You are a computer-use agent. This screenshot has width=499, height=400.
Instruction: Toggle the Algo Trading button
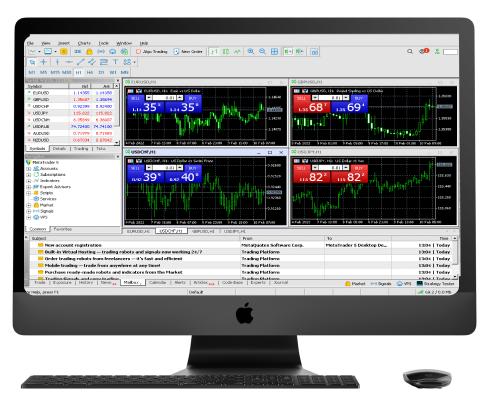tap(152, 52)
